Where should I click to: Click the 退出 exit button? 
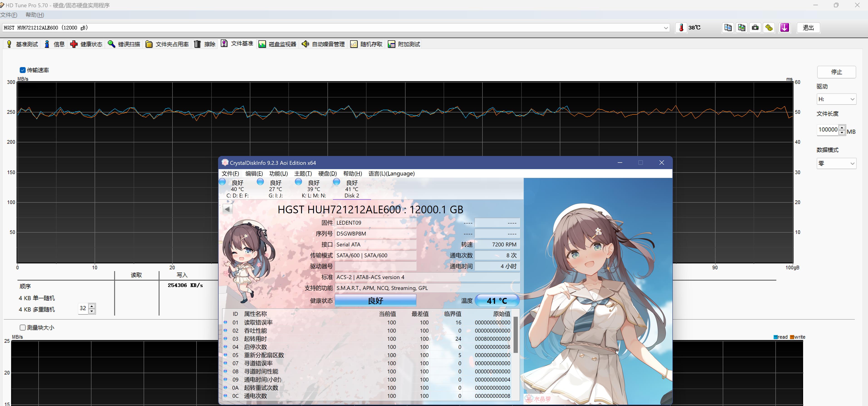pos(808,28)
